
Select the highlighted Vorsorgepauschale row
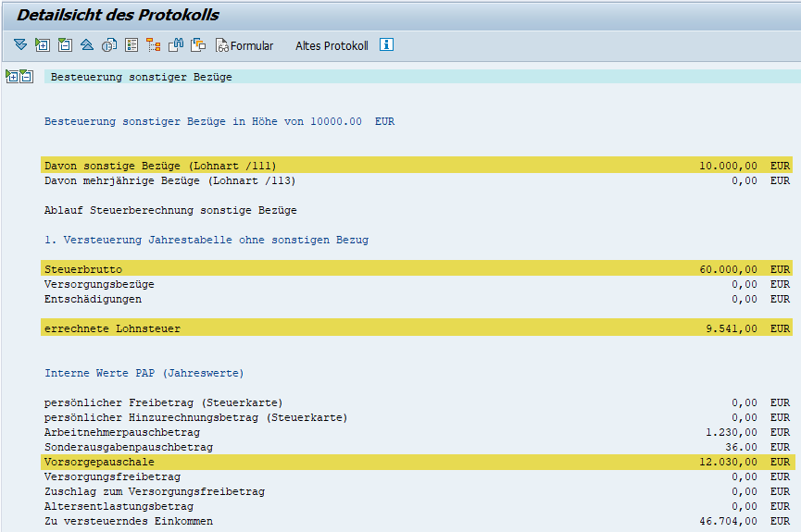[x=417, y=462]
